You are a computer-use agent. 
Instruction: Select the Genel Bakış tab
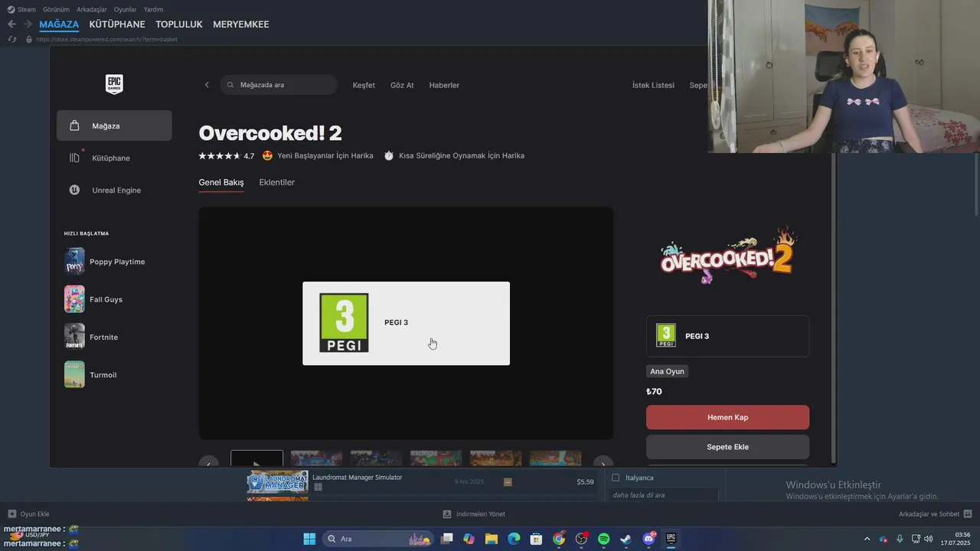(221, 182)
